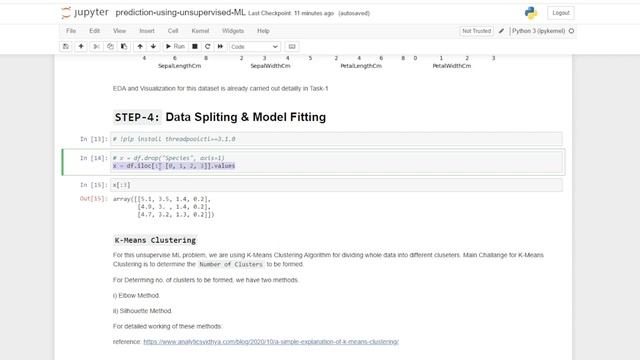Screen dimensions: 640x360
Task: Open the Widgets menu
Action: (x=233, y=31)
